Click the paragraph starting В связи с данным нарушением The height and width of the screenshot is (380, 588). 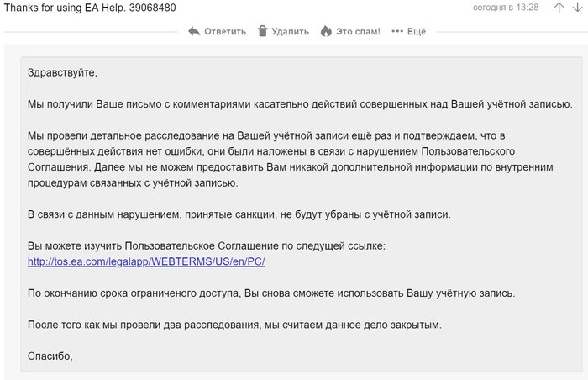239,214
